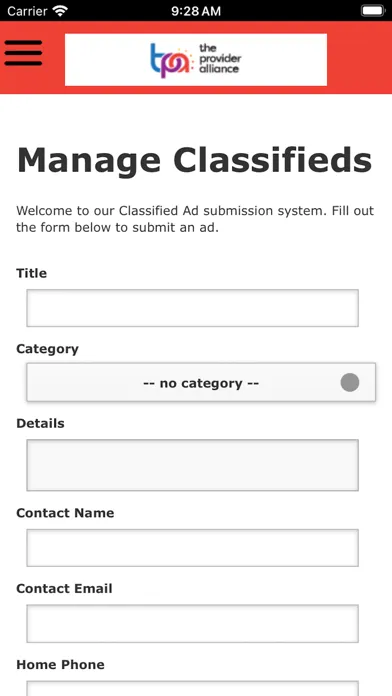Open the hamburger navigation menu
This screenshot has width=392, height=696.
click(23, 53)
